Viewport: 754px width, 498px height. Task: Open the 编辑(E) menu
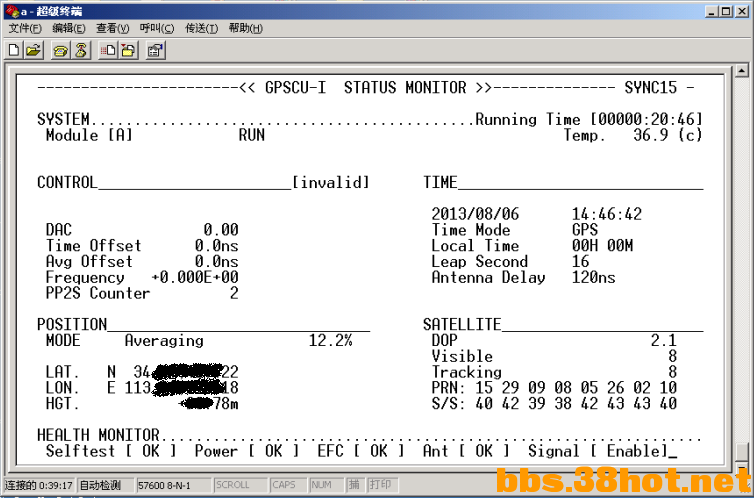69,28
